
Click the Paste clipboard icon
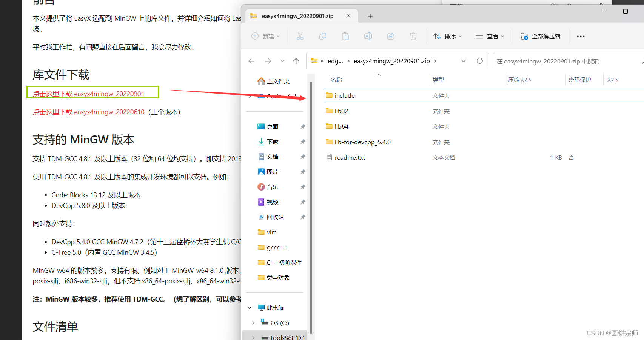[x=345, y=36]
